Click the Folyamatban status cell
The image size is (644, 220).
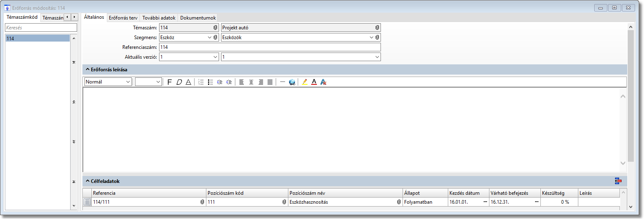tap(425, 202)
